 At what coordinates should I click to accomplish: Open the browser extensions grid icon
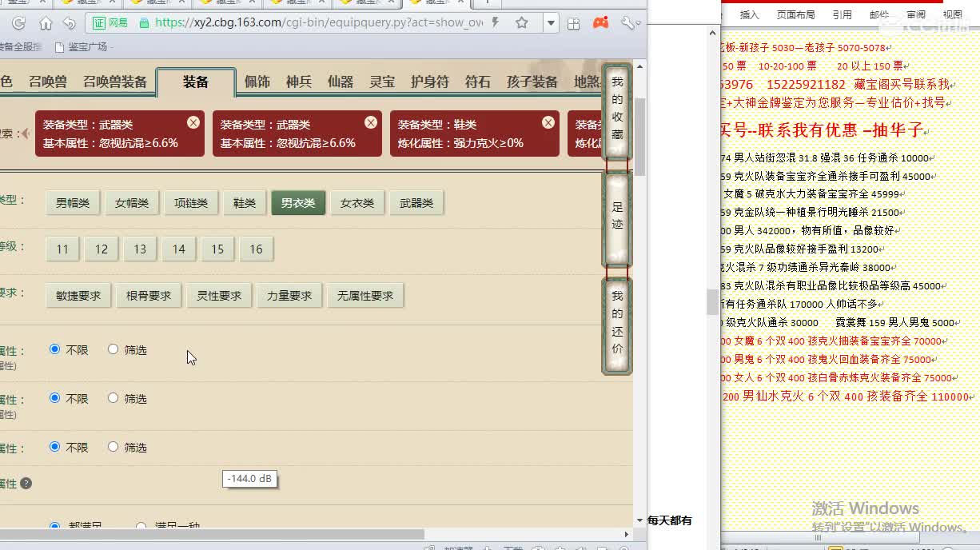coord(573,23)
